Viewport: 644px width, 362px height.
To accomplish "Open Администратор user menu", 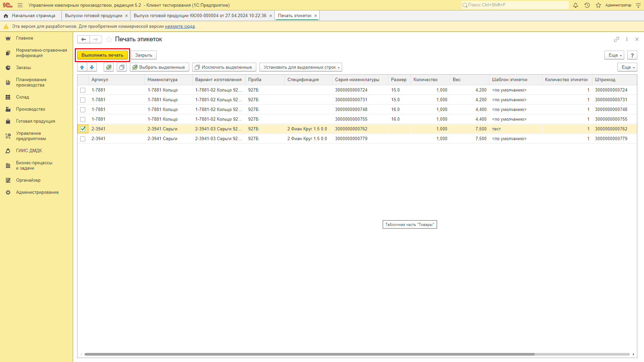I will coord(618,5).
